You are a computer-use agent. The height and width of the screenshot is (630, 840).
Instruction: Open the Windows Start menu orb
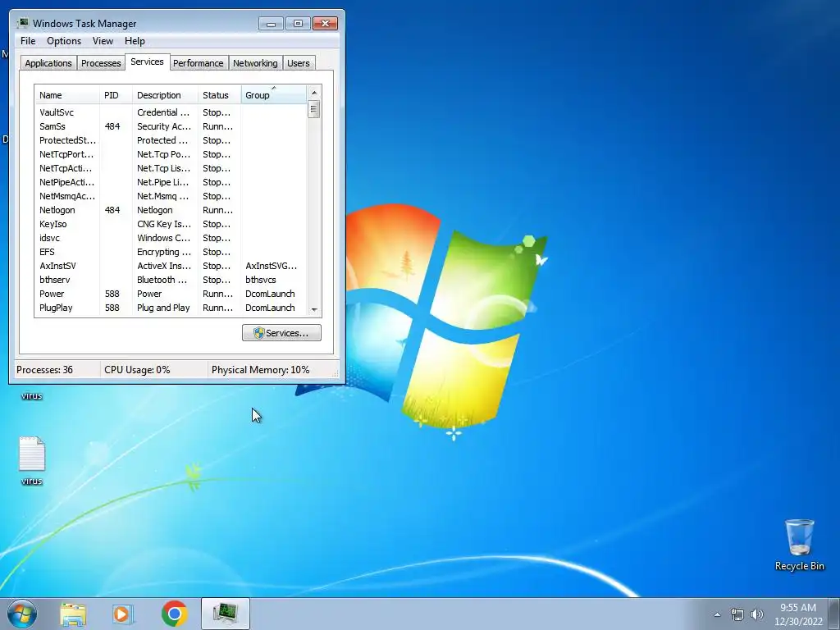coord(22,614)
